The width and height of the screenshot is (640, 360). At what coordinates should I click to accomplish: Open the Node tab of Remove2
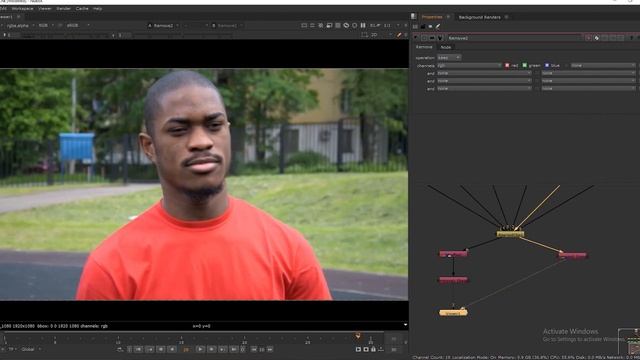[x=445, y=47]
